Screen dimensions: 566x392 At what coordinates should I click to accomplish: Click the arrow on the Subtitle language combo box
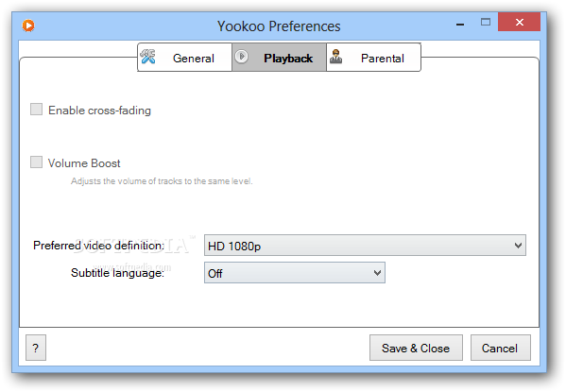point(377,273)
